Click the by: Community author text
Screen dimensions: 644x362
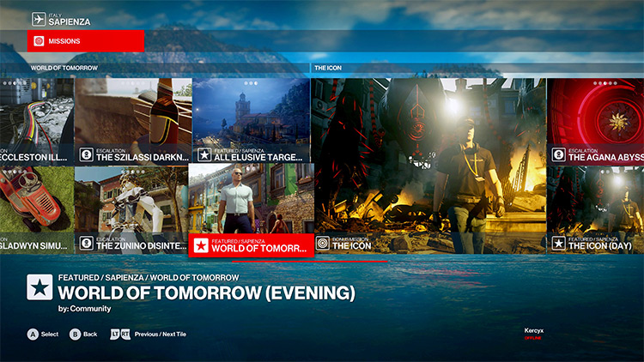click(85, 309)
